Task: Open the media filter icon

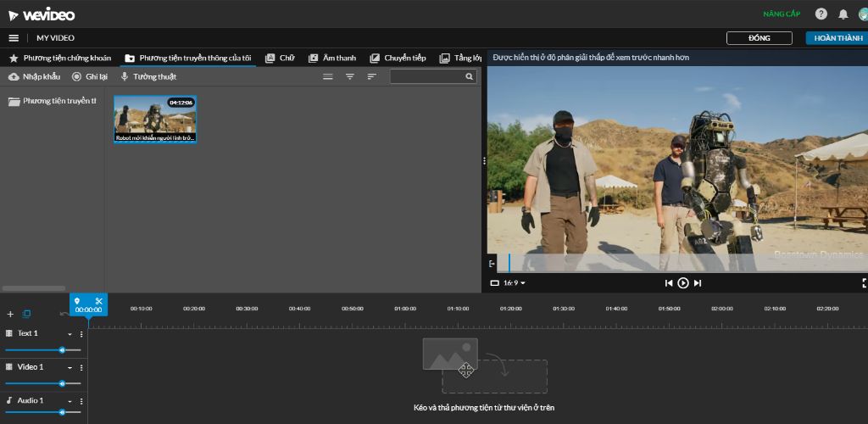Action: click(x=350, y=77)
